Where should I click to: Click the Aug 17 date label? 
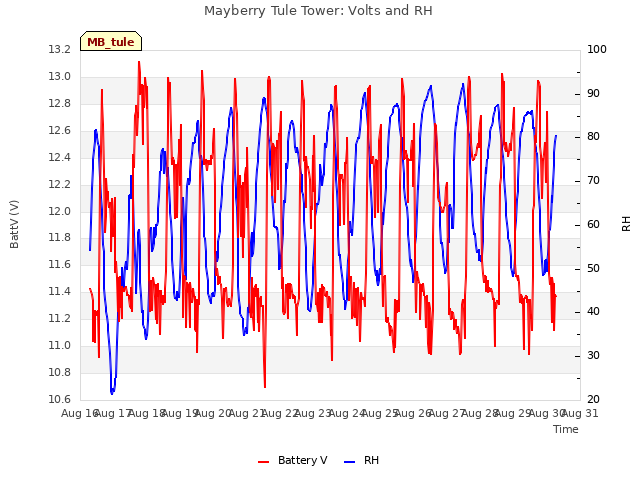(113, 413)
